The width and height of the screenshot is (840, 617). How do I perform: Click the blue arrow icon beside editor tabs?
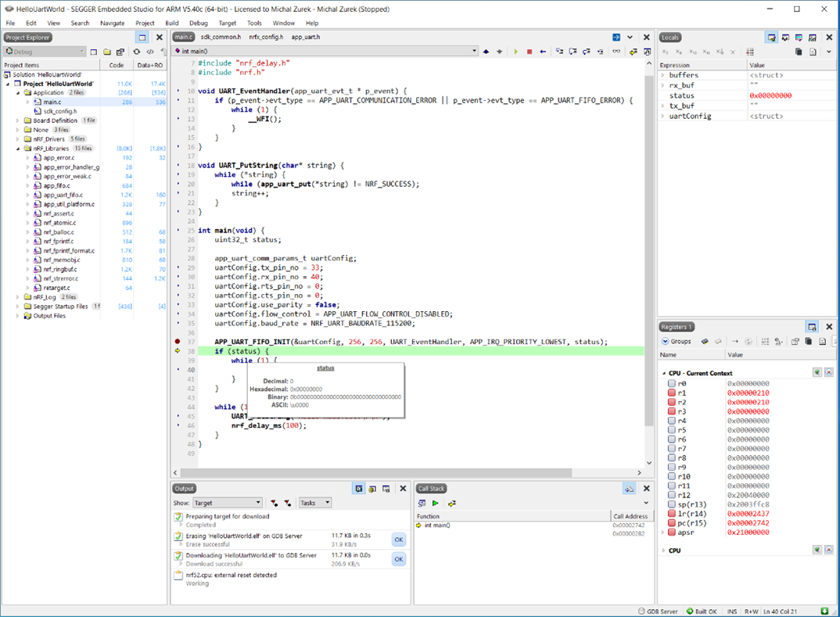(616, 37)
